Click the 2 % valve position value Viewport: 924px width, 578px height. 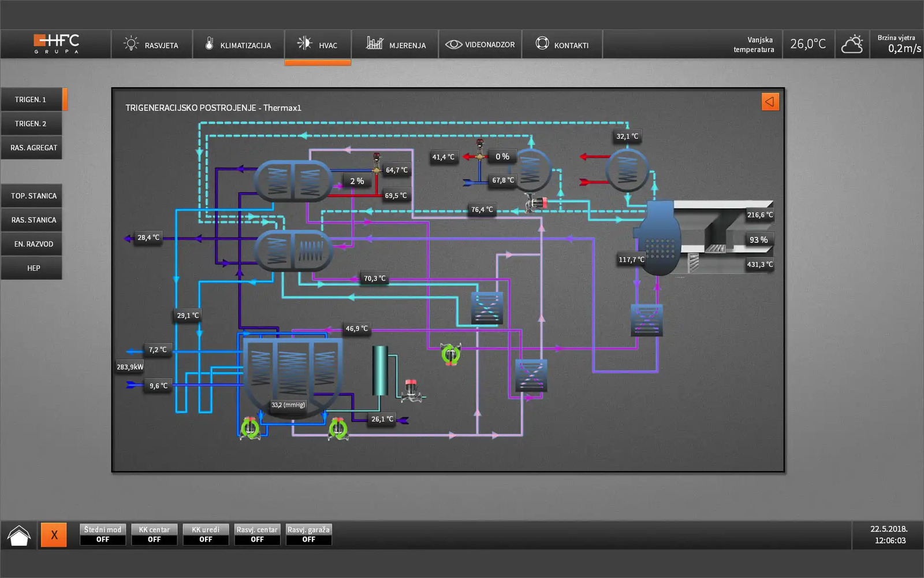[357, 181]
